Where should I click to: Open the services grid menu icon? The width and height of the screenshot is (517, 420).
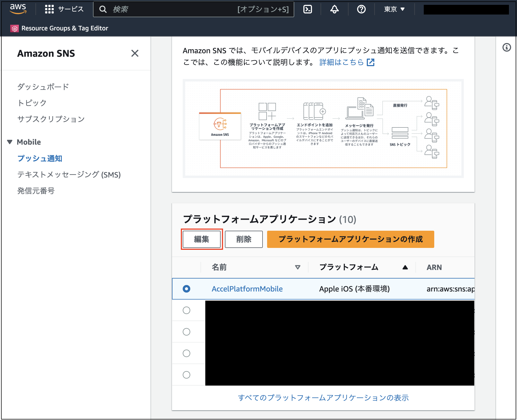[x=49, y=9]
